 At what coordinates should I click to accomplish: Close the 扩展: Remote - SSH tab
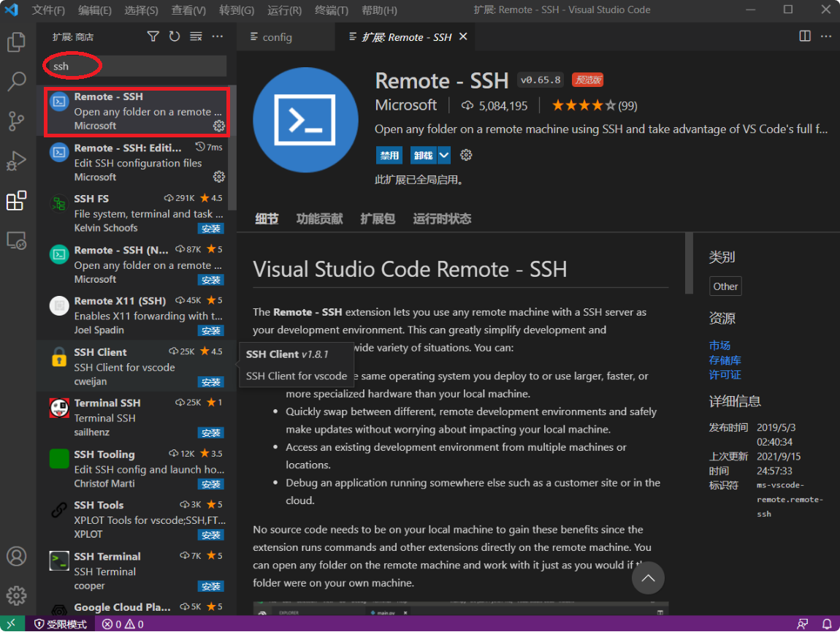(x=463, y=37)
